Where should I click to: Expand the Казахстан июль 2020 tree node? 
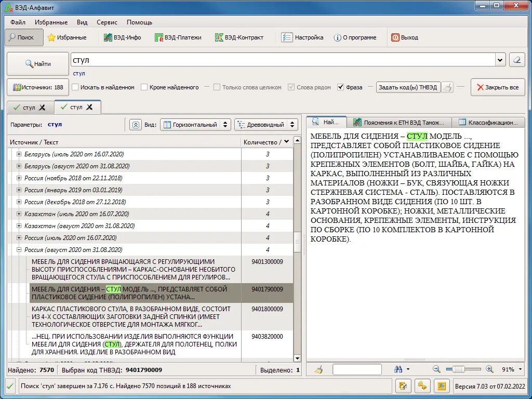[19, 214]
